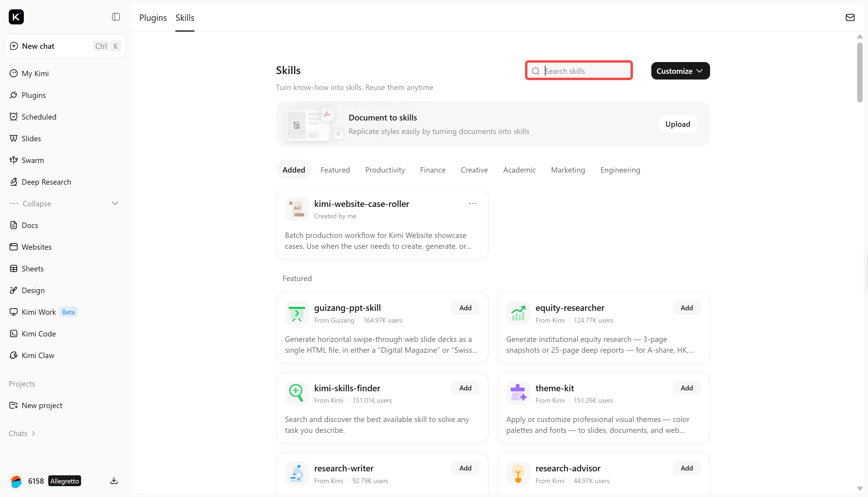This screenshot has width=868, height=497.
Task: Click the Allegretto plan badge
Action: pyautogui.click(x=64, y=481)
